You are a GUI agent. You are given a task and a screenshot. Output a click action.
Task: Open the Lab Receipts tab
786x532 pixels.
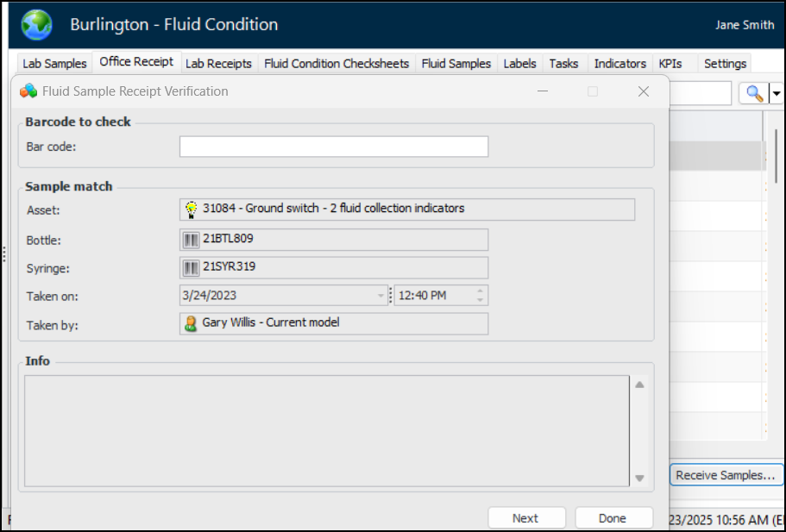(218, 64)
